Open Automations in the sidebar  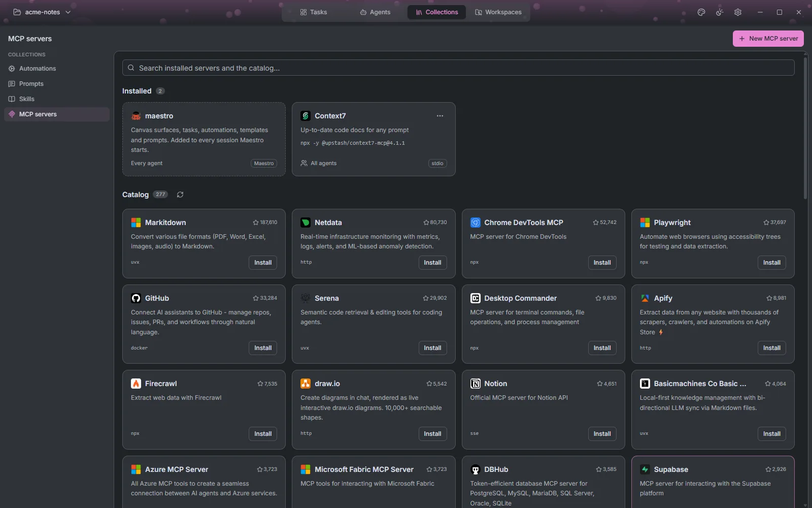57,69
